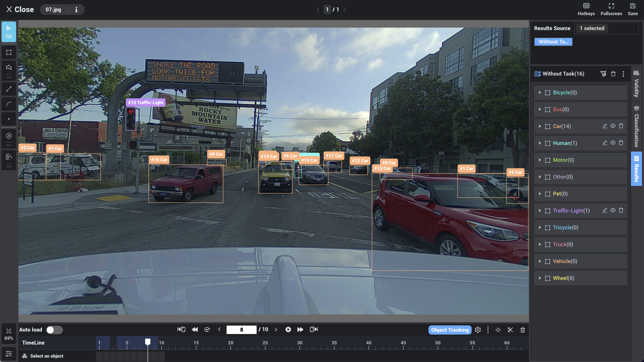The width and height of the screenshot is (644, 362).
Task: Edit the Human class results
Action: tap(605, 143)
